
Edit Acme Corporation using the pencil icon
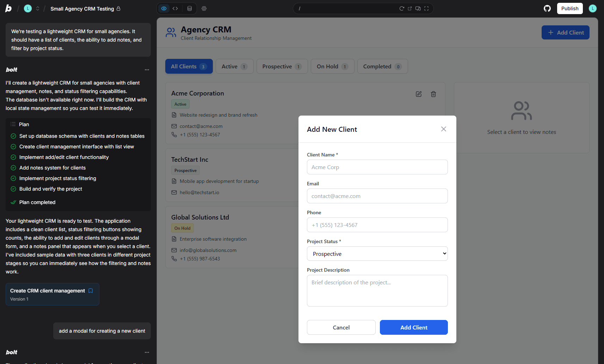pos(418,94)
